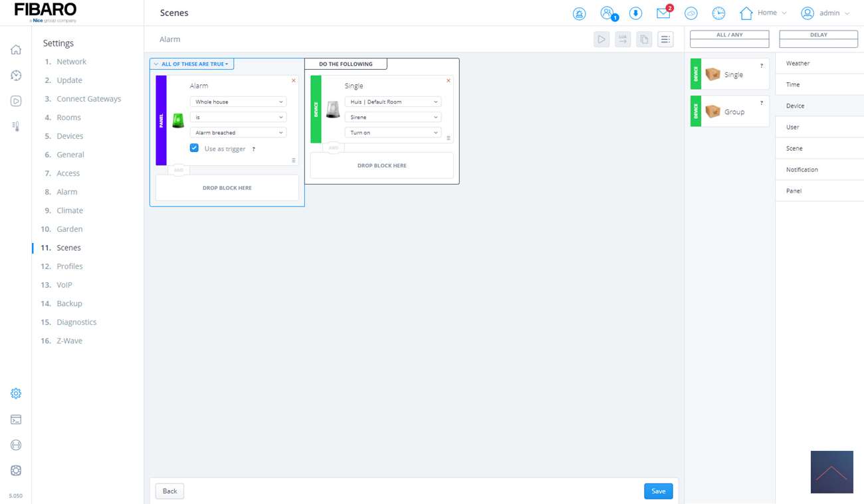Image resolution: width=864 pixels, height=504 pixels.
Task: Select the User block category
Action: tap(819, 127)
